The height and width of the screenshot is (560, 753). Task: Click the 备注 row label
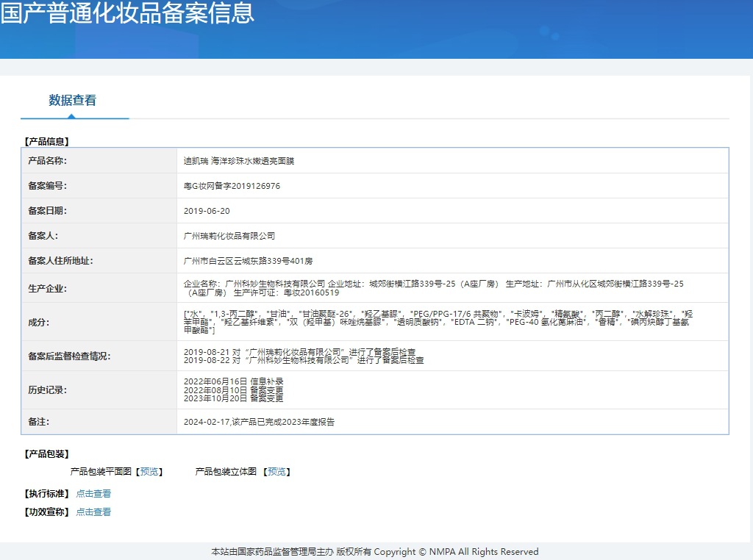click(x=38, y=422)
